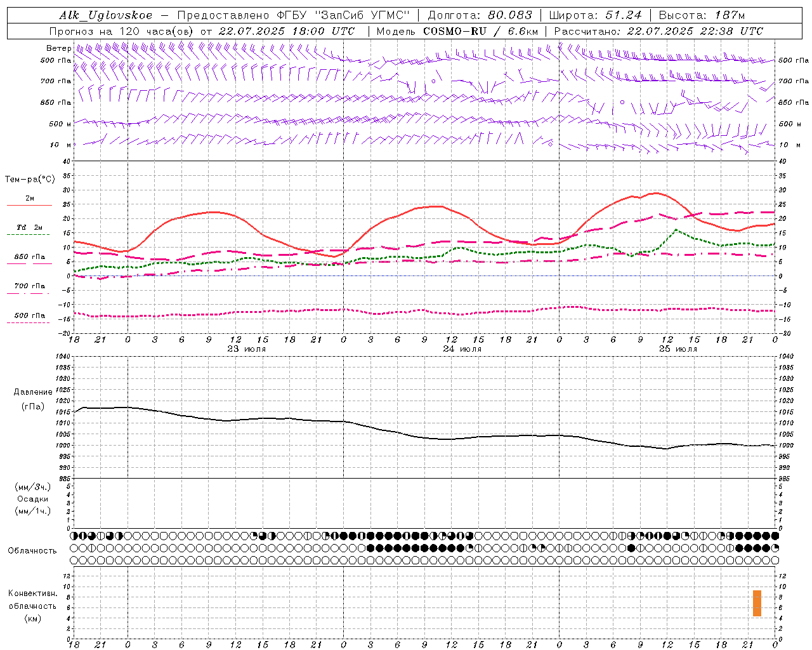Click the Рассчитано: 22.07.2025 22:38 UTC text
Image resolution: width=812 pixels, height=650 pixels.
(x=659, y=31)
